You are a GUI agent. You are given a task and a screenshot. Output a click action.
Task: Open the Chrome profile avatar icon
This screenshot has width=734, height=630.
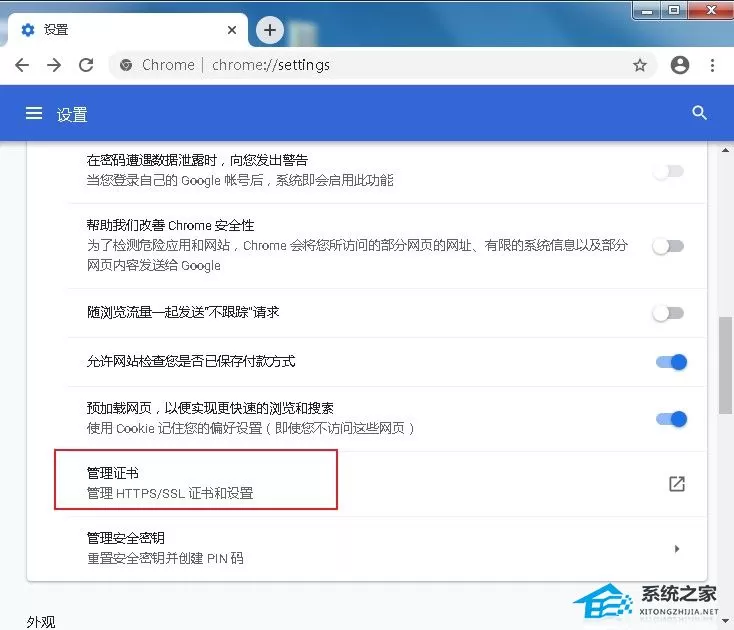(x=679, y=65)
